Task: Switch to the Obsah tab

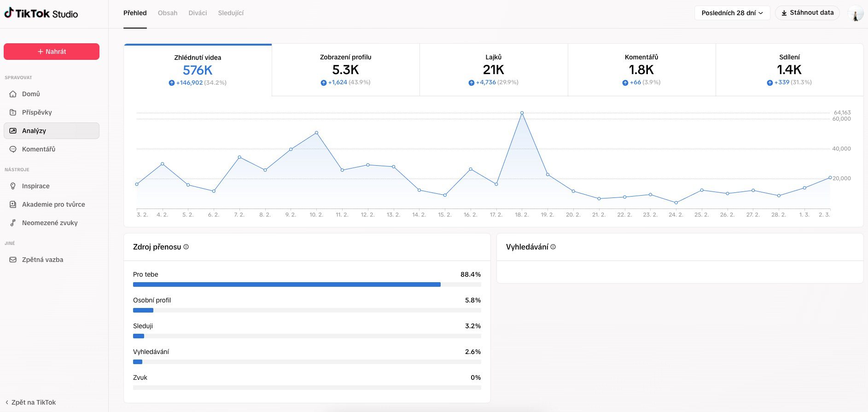Action: [x=168, y=13]
